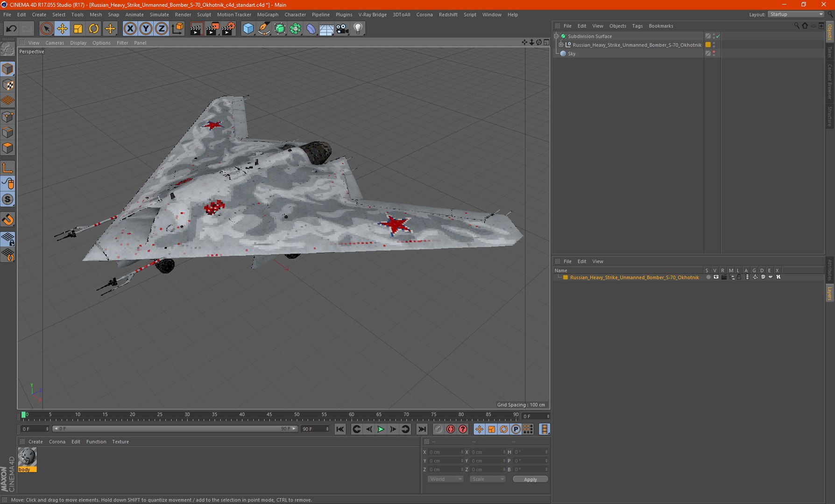This screenshot has height=504, width=835.
Task: Toggle Subdivision Surface enable checkmark
Action: pyautogui.click(x=718, y=36)
